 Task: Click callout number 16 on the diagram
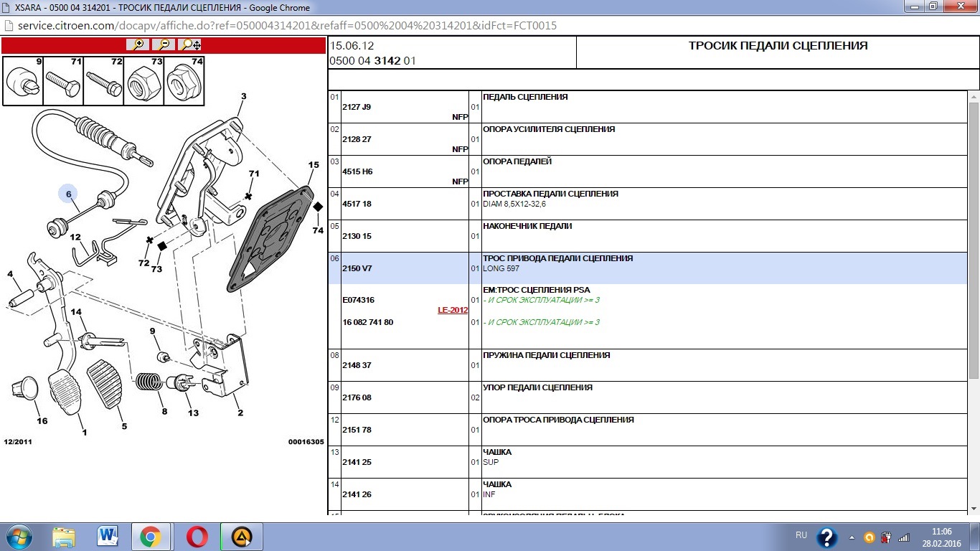point(42,421)
